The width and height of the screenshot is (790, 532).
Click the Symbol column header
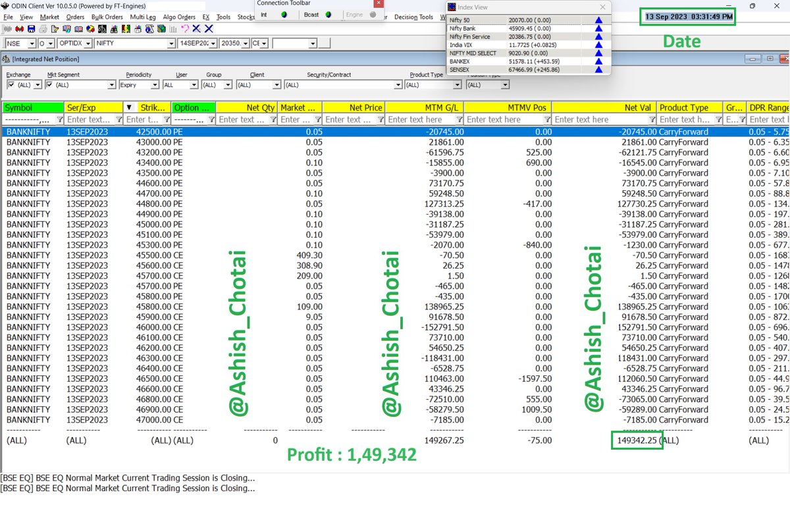[x=32, y=107]
